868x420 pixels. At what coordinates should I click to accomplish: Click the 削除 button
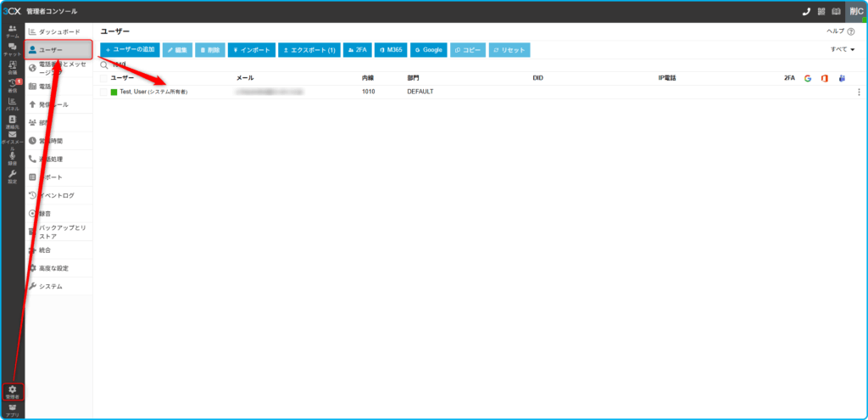click(210, 50)
